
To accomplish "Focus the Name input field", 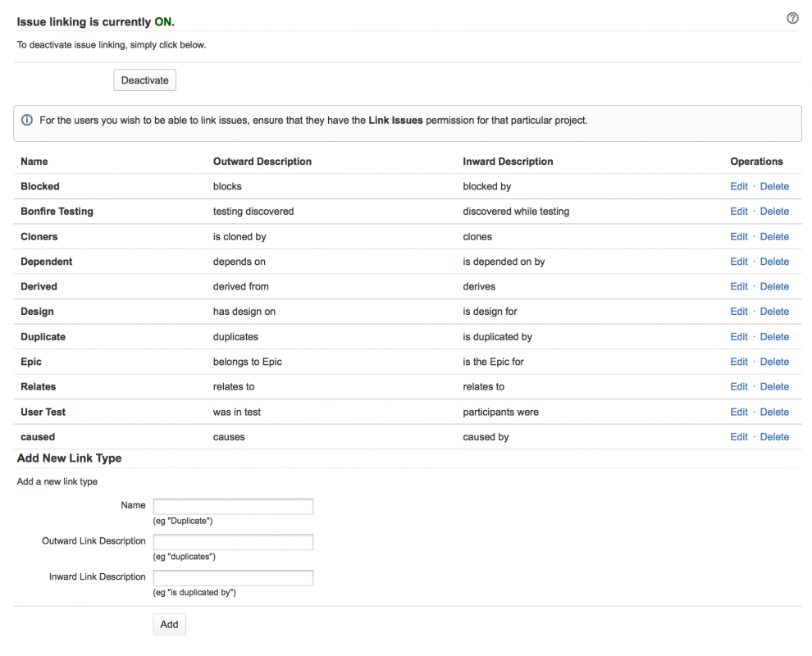I will pos(233,507).
